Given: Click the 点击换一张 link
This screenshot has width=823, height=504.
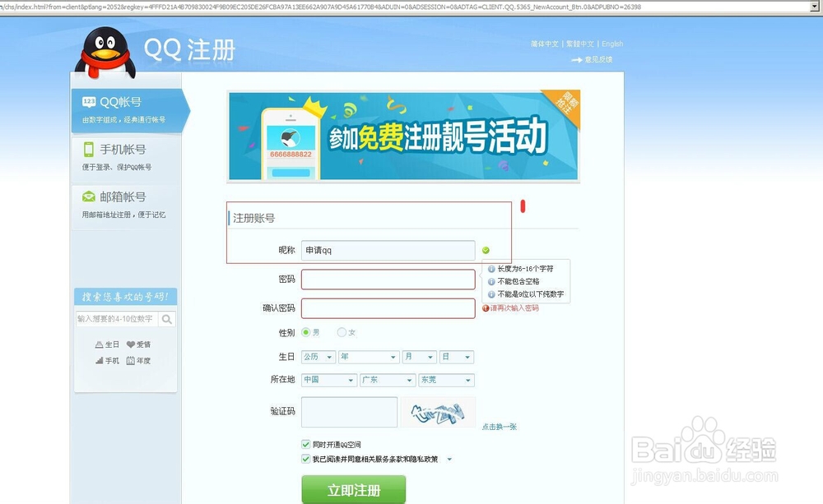Looking at the screenshot, I should pyautogui.click(x=500, y=427).
